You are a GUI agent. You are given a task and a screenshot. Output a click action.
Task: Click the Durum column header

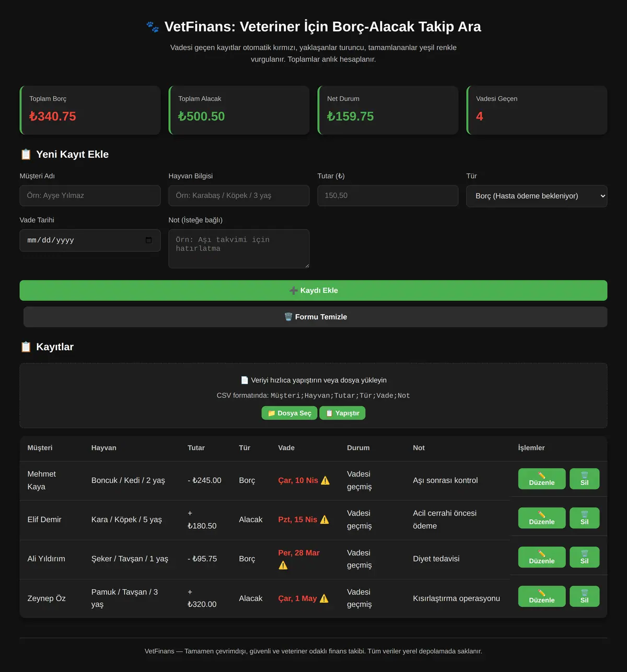358,448
